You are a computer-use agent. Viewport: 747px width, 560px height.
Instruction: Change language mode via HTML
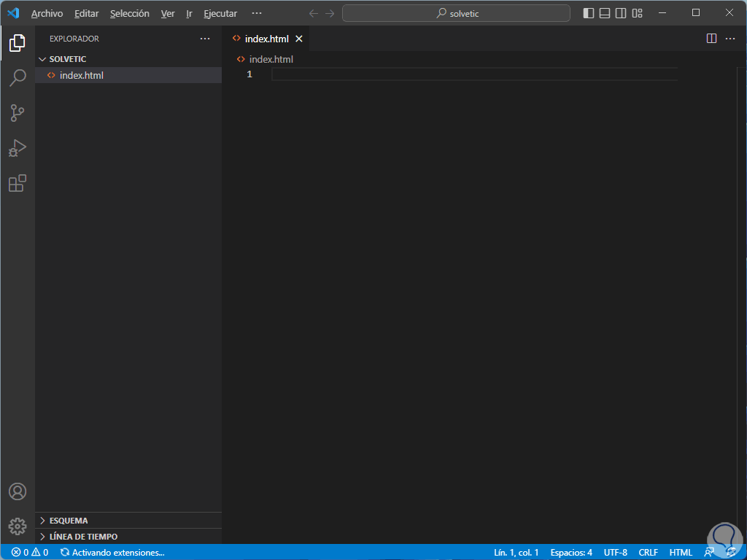coord(681,553)
